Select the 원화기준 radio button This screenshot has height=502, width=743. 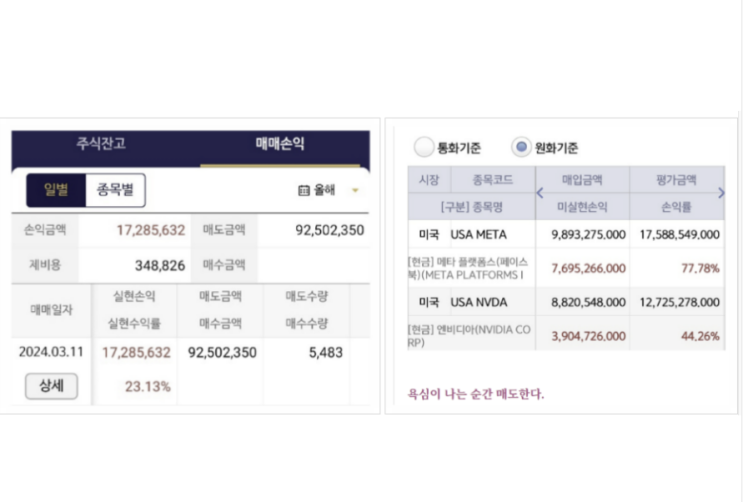pyautogui.click(x=520, y=148)
